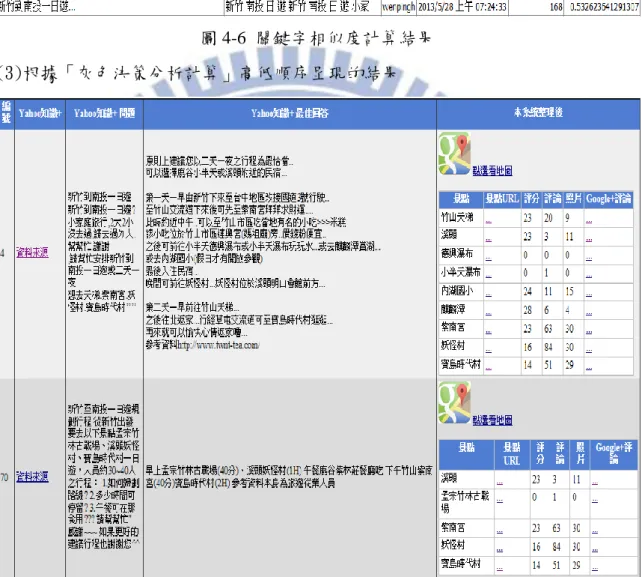This screenshot has width=642, height=577.
Task: Open Google+評論 link for 麒麟潭
Action: pyautogui.click(x=589, y=314)
